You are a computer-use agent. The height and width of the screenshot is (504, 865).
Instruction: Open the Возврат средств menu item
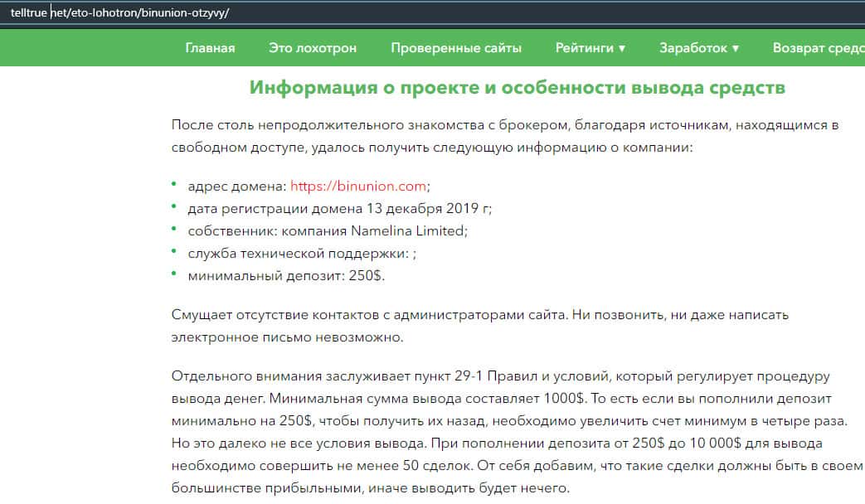coord(818,48)
